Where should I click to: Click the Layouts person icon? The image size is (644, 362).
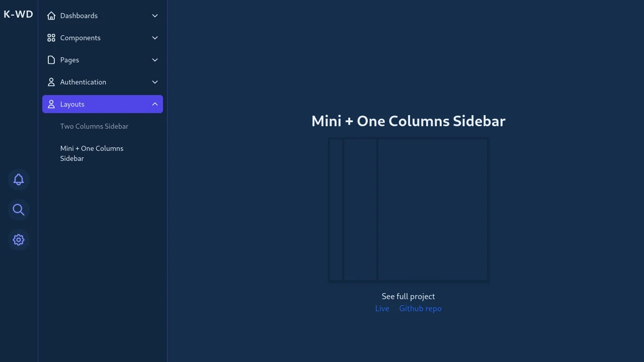point(51,104)
